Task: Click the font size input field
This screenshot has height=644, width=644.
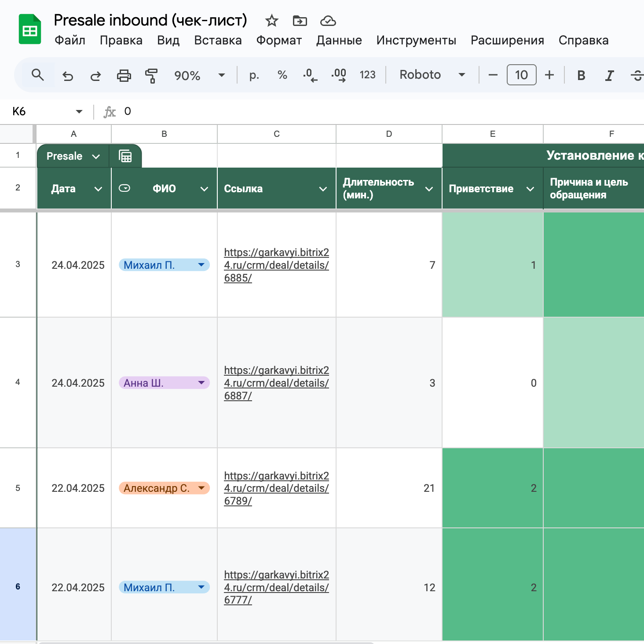Action: [x=521, y=75]
